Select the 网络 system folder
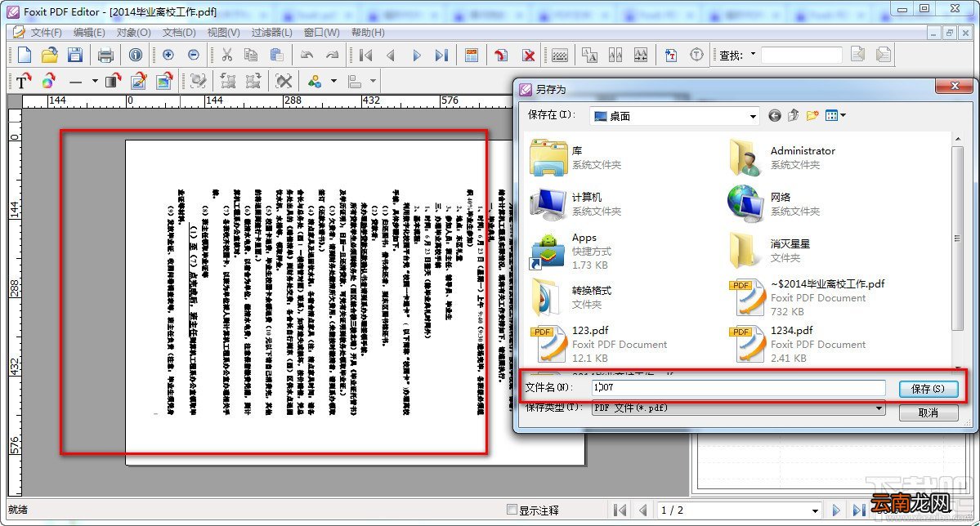Viewport: 980px width, 526px height. point(774,204)
